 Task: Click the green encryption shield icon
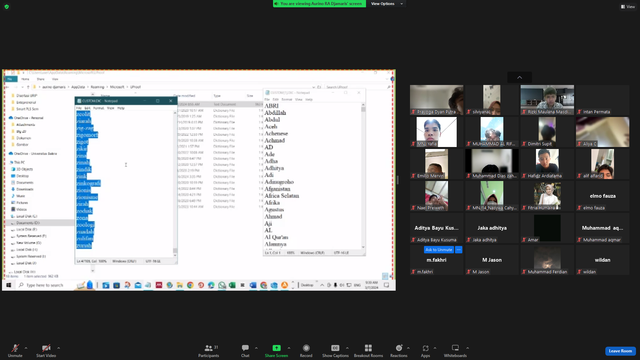point(7,7)
